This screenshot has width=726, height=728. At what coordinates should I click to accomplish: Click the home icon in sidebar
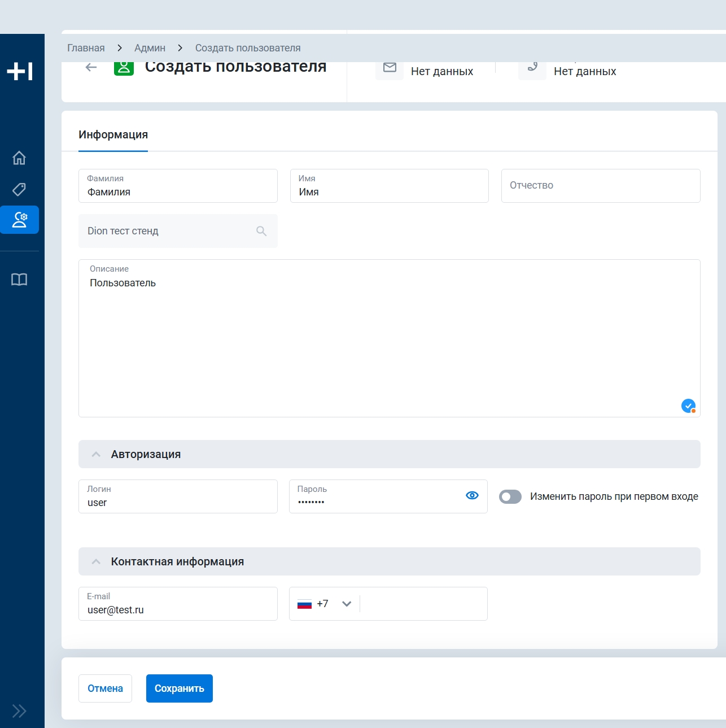click(19, 158)
